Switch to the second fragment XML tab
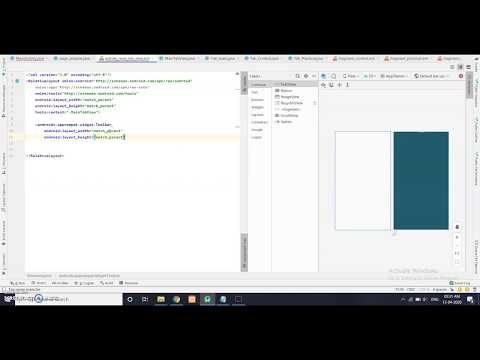Viewport: 480px width, 360px height. [x=408, y=59]
